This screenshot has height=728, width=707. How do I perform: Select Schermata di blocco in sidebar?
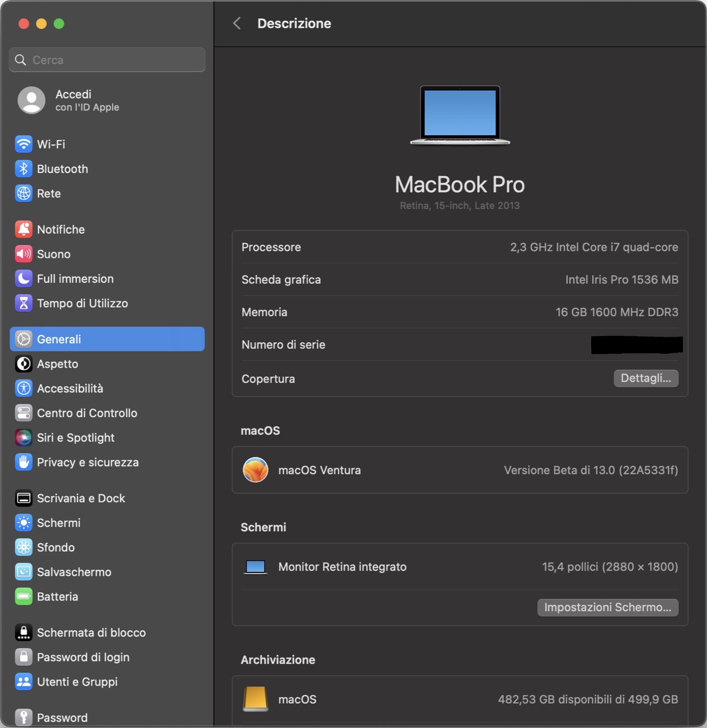click(x=107, y=633)
